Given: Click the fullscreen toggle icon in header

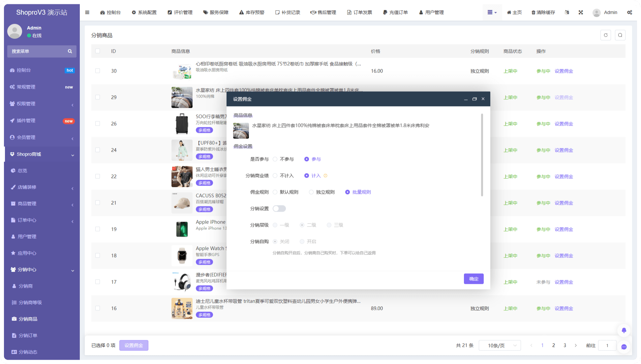Looking at the screenshot, I should coord(581,13).
